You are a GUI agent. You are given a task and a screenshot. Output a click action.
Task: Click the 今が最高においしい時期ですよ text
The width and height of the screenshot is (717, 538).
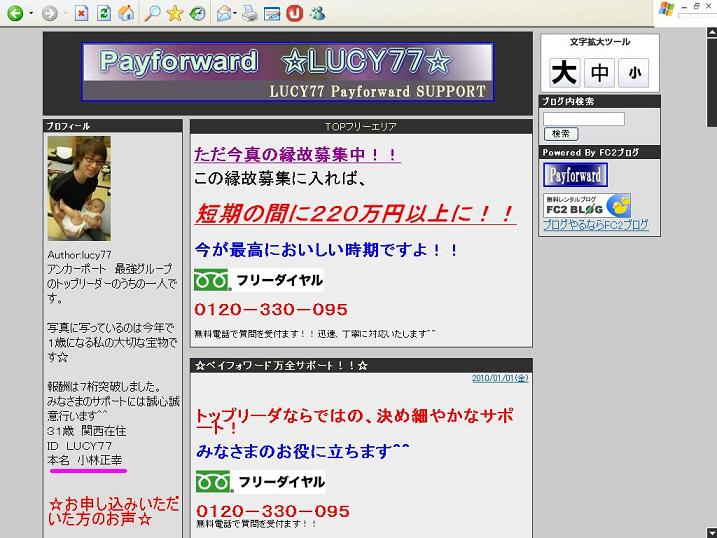coord(326,250)
